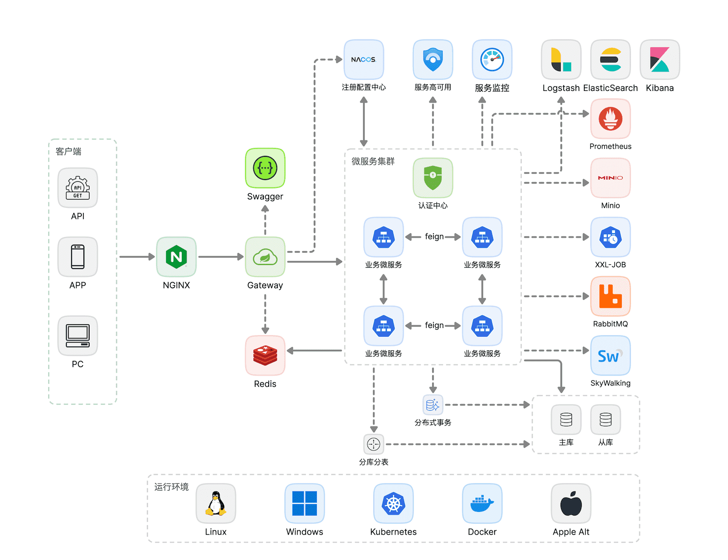
Task: Click the ElasticSearch label text
Action: [x=610, y=88]
